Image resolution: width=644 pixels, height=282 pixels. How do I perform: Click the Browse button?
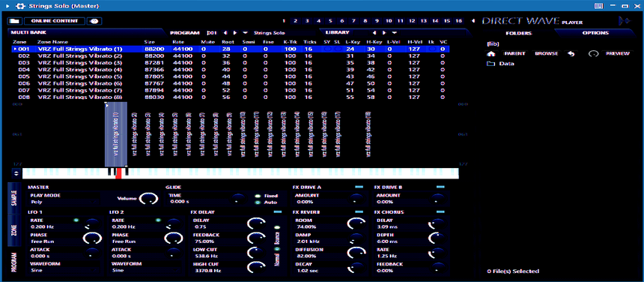click(x=546, y=54)
